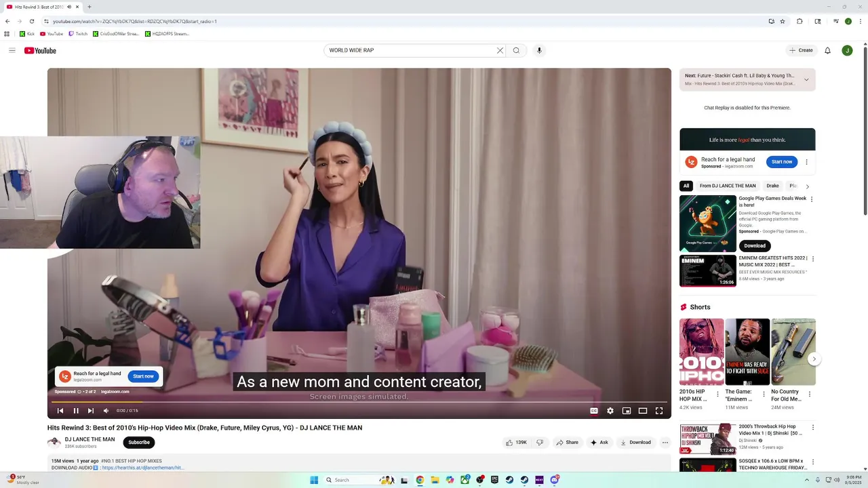Click Start now on video overlay ad
This screenshot has width=868, height=488.
[143, 376]
